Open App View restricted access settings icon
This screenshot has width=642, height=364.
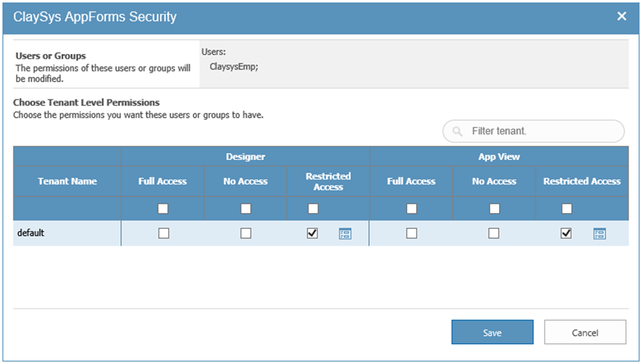599,234
